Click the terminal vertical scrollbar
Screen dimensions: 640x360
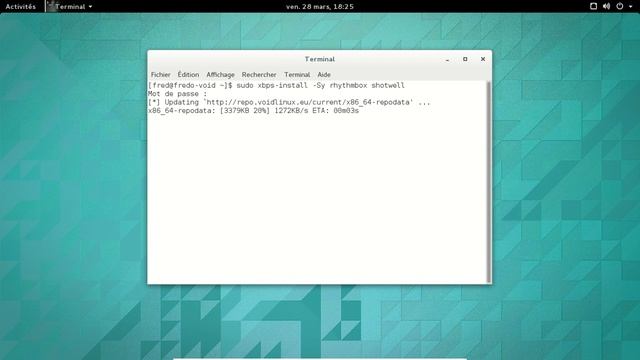pyautogui.click(x=489, y=182)
